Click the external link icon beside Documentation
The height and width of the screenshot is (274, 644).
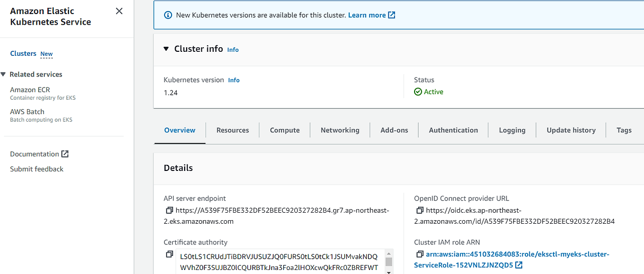point(65,154)
